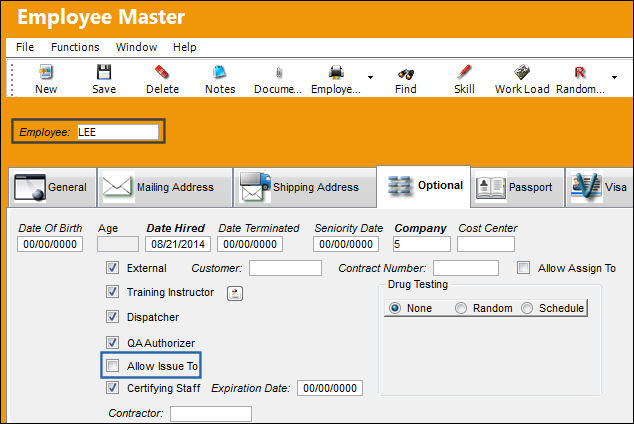The image size is (634, 424).
Task: Select the Random drug testing option
Action: 461,308
